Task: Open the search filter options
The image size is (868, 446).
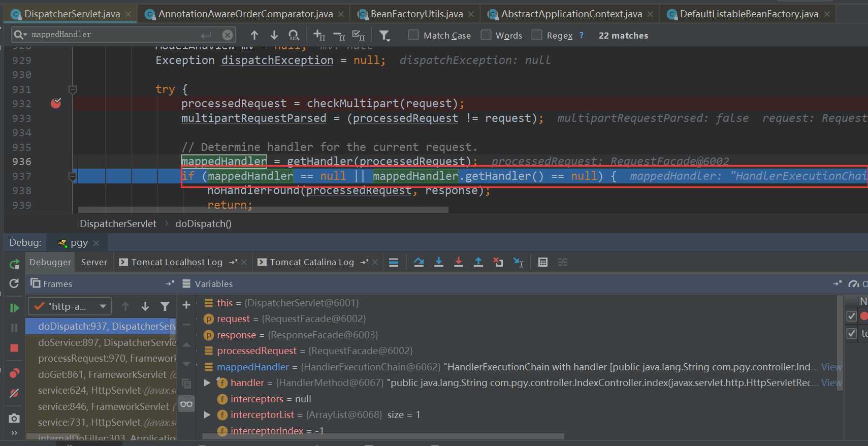Action: (x=384, y=35)
